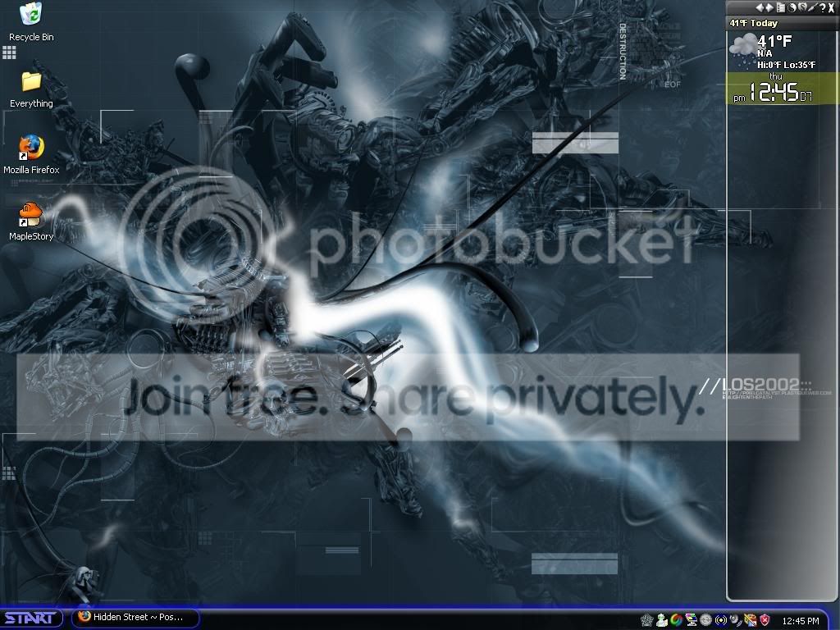The width and height of the screenshot is (840, 630).
Task: Click the disconnected network tray icon
Action: pyautogui.click(x=750, y=620)
